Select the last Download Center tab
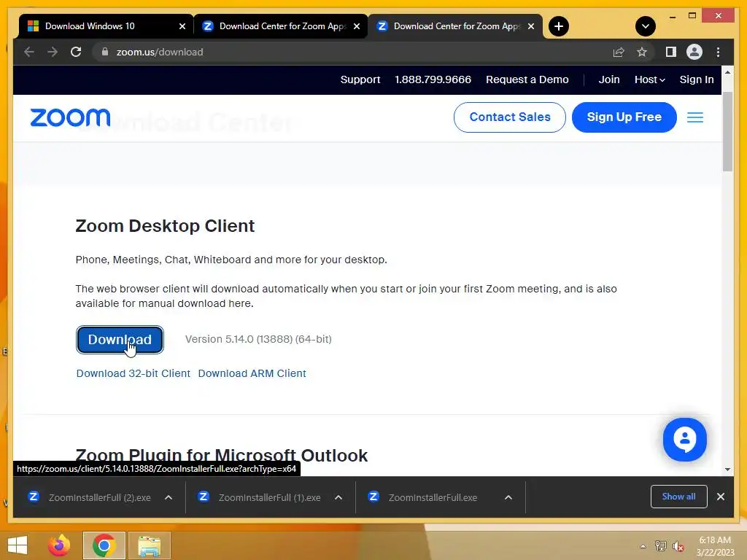747x560 pixels. (x=455, y=26)
